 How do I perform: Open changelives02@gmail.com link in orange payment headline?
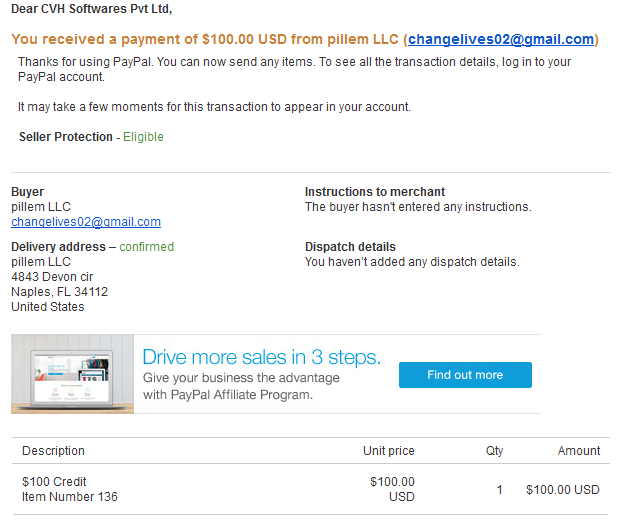[x=501, y=39]
